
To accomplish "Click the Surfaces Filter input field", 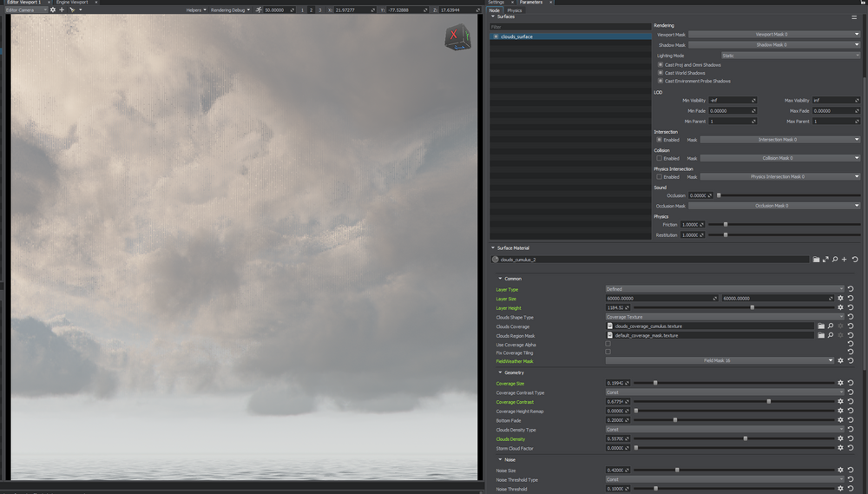I will point(570,27).
